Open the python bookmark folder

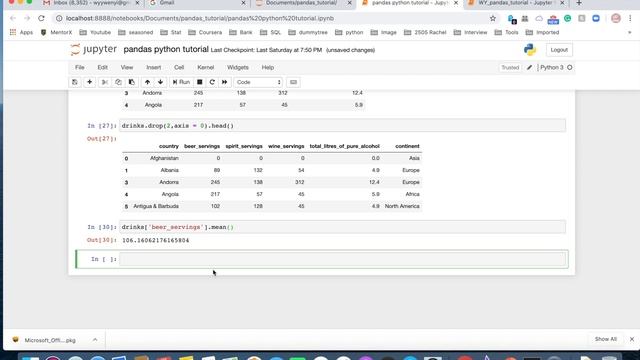[349, 32]
